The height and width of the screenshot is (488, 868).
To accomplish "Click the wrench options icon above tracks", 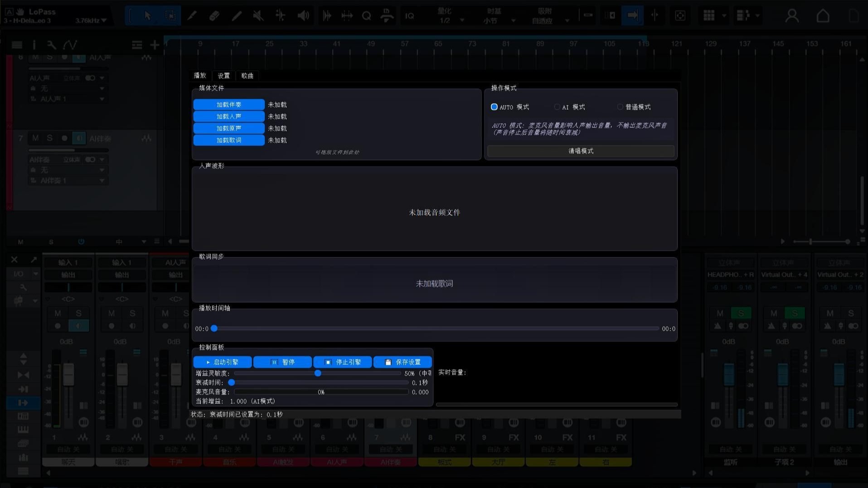I will pos(51,44).
